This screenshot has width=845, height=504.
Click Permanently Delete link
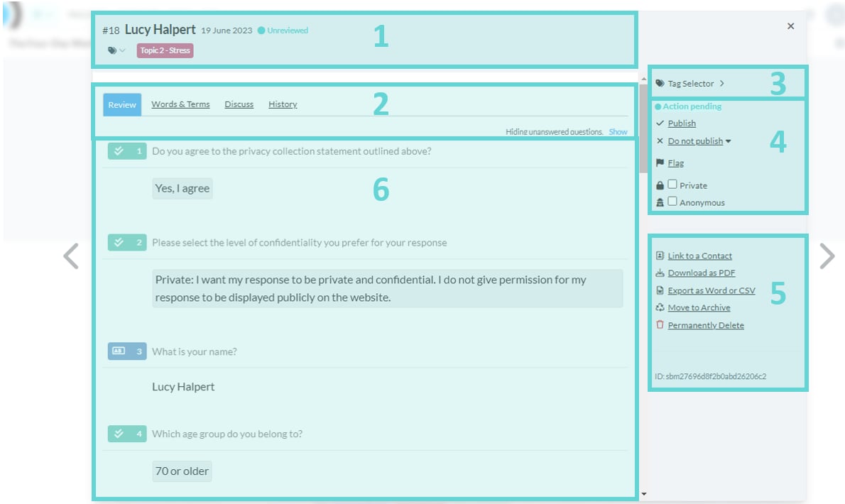[706, 325]
